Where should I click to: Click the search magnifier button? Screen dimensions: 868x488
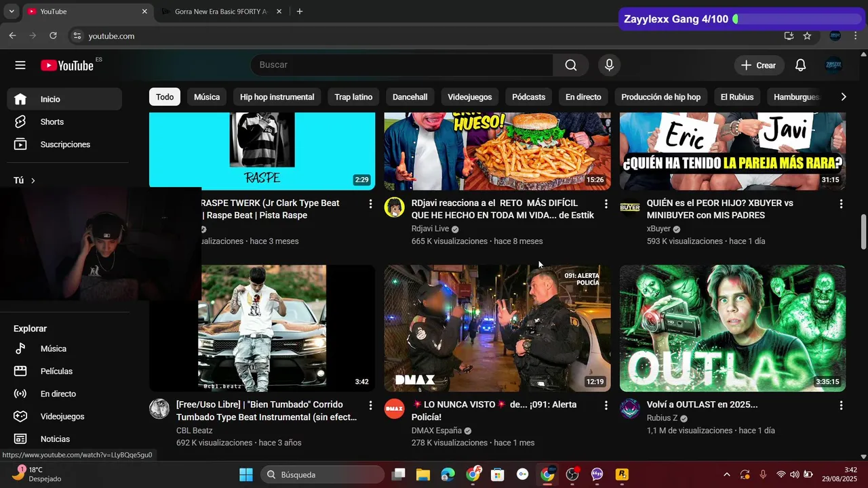(571, 65)
